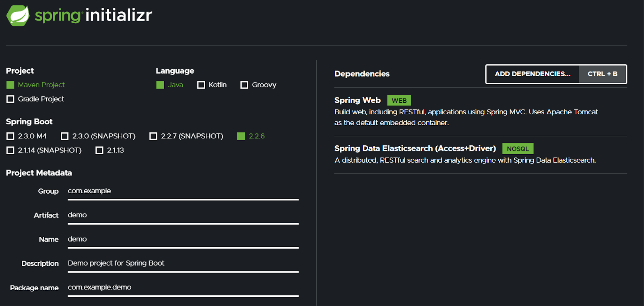The width and height of the screenshot is (644, 306).
Task: Select Spring Boot 2.2.6 version
Action: click(x=251, y=136)
